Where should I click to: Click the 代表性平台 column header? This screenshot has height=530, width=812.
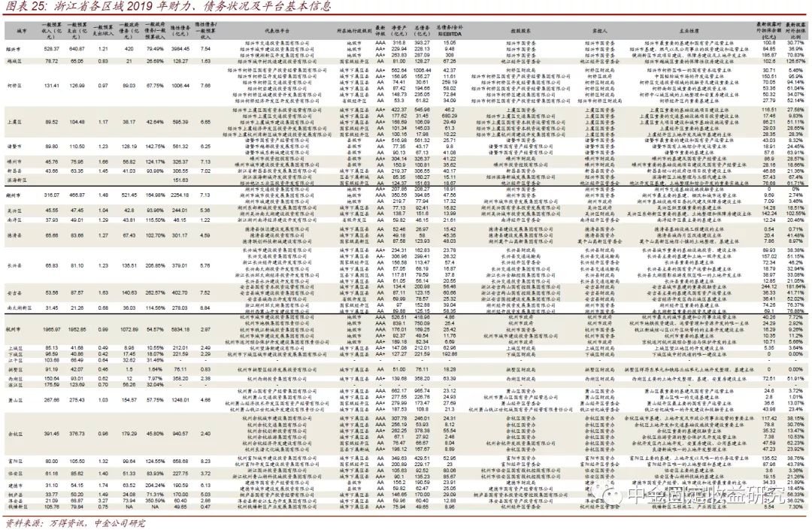click(277, 32)
